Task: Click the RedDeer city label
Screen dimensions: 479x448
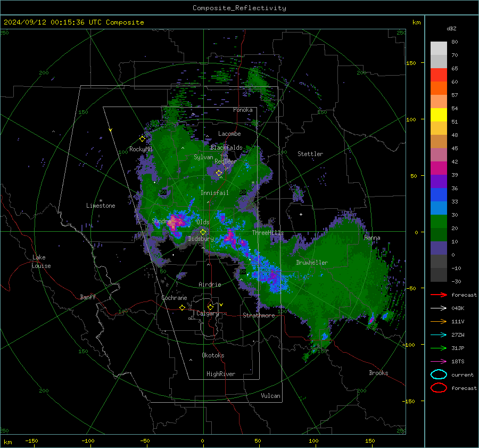Action: click(x=226, y=161)
